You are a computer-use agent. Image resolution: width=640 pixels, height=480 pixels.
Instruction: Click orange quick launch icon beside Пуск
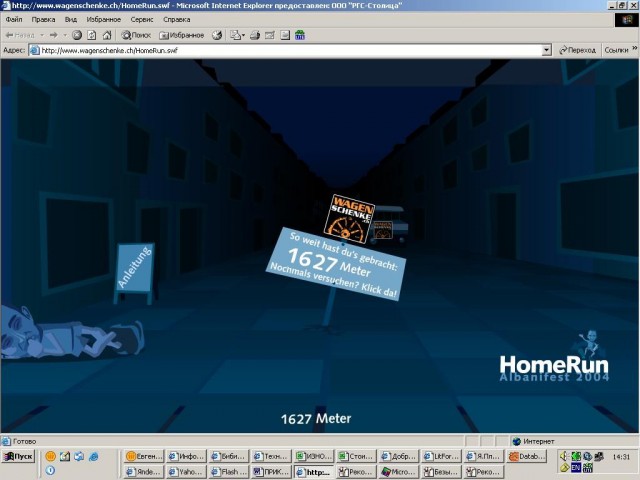[x=51, y=456]
